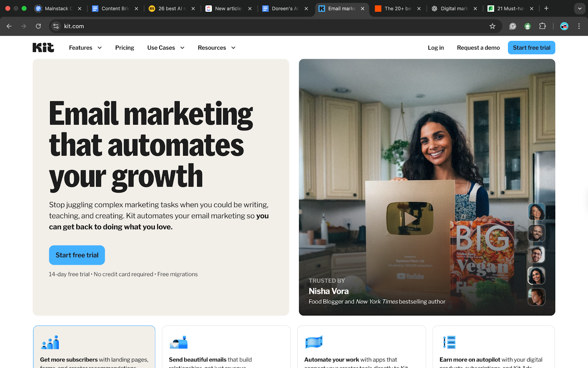Click the Earn more on autopilot icon
This screenshot has width=588, height=368.
449,342
